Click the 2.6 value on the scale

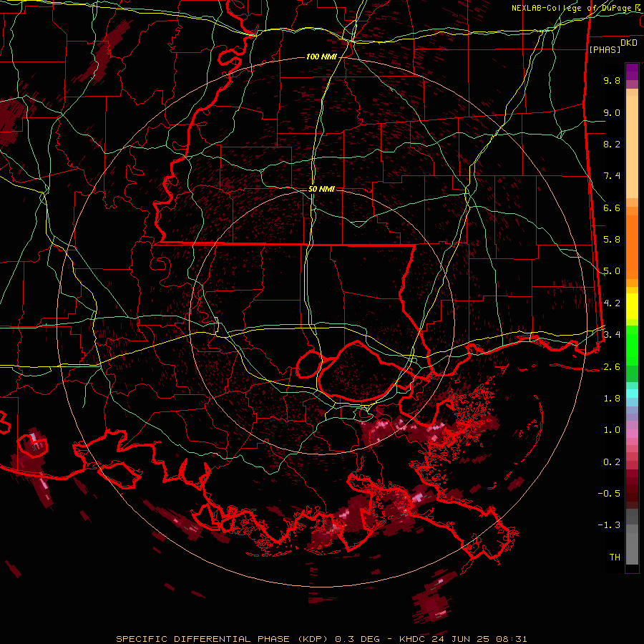[x=612, y=367]
